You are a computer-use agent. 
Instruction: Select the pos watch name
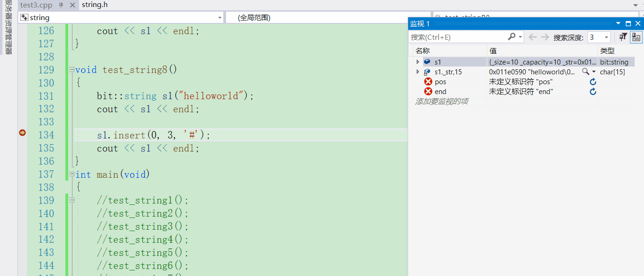(x=440, y=82)
